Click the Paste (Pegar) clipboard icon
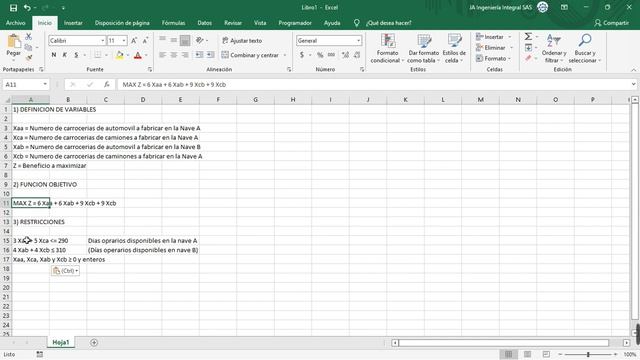This screenshot has width=640, height=360. [x=13, y=42]
